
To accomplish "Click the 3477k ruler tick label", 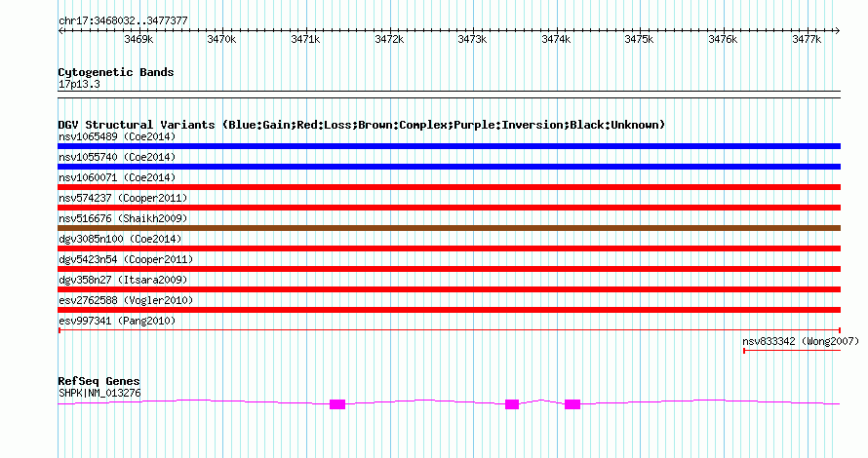I will pos(807,40).
